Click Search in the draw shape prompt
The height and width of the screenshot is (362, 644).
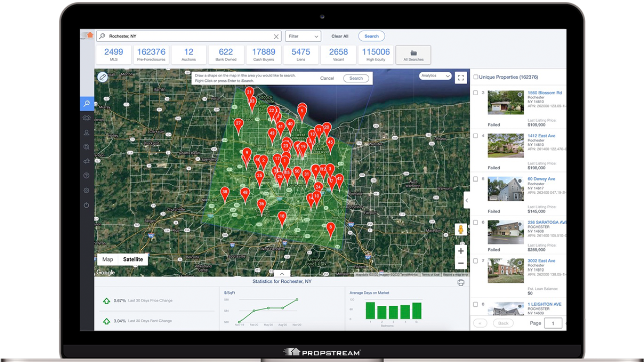click(x=356, y=78)
